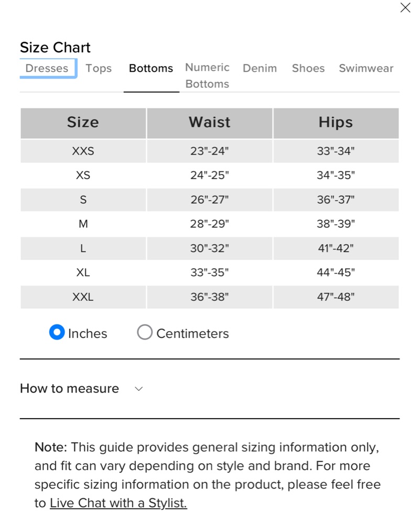This screenshot has width=420, height=524.
Task: Go to the Swimwear tab
Action: (366, 68)
